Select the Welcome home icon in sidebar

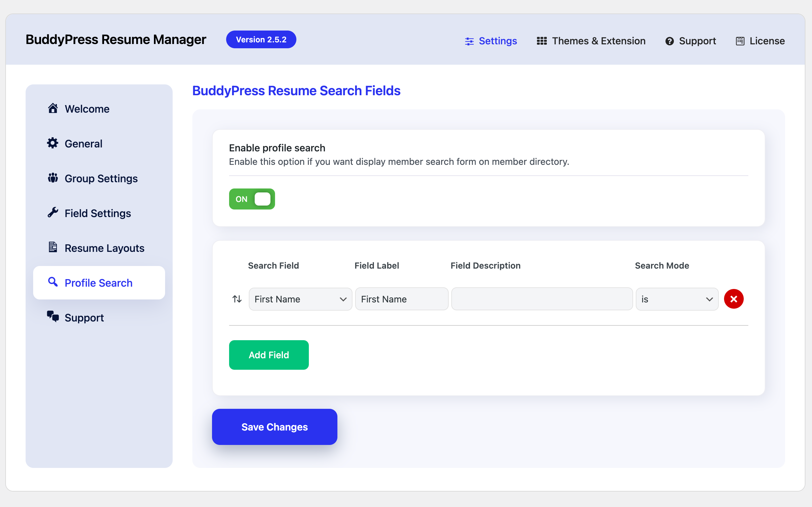(x=53, y=108)
